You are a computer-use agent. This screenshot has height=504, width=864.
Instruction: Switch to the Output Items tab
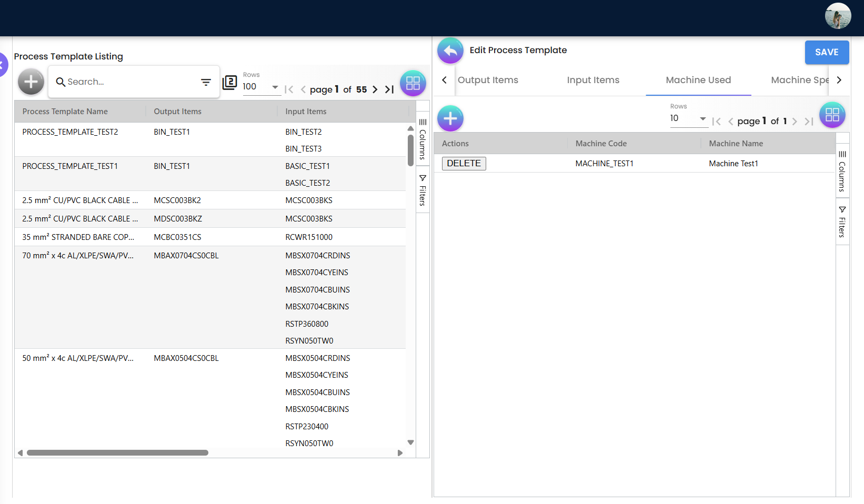(488, 80)
